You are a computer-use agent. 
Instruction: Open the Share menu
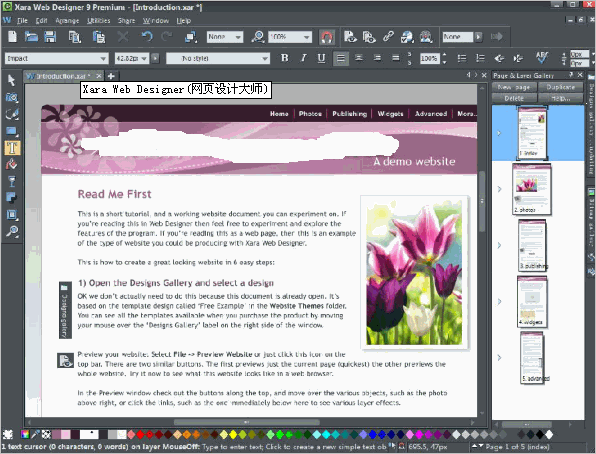point(127,21)
